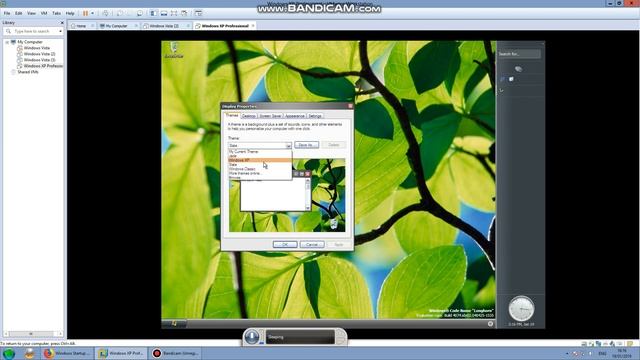Open the power options arrow beside Pause
The height and width of the screenshot is (360, 640).
[92, 13]
